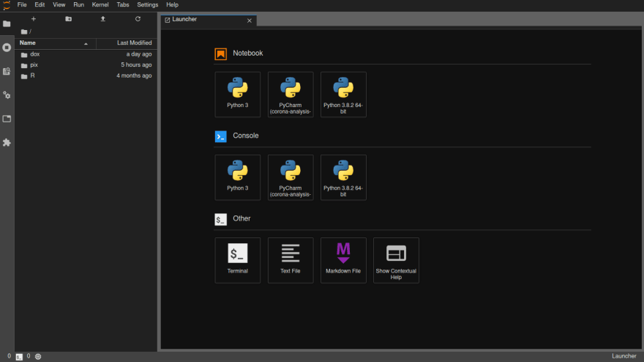The image size is (644, 362).
Task: Click the Notebook section heading
Action: pos(247,53)
